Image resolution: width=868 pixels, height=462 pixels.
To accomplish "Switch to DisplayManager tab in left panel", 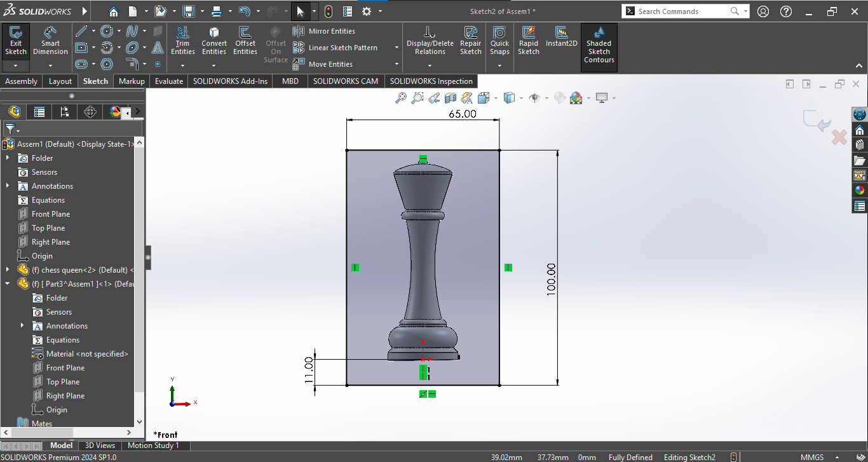I will 115,112.
